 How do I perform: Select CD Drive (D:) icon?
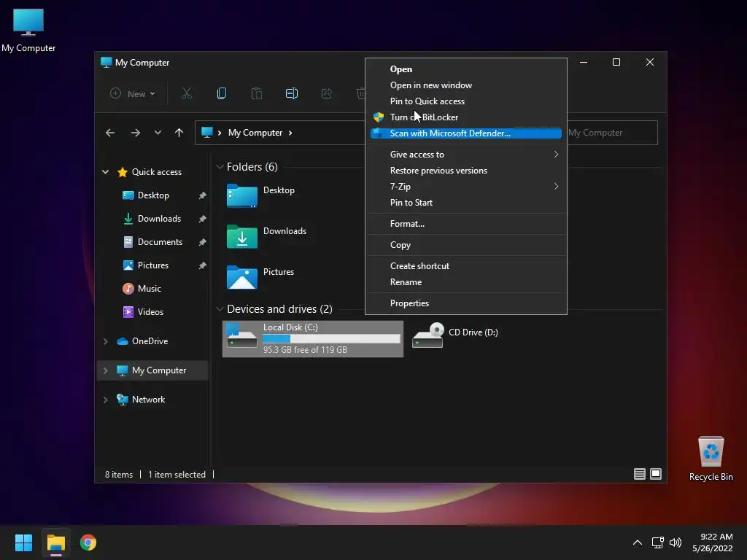pyautogui.click(x=427, y=335)
